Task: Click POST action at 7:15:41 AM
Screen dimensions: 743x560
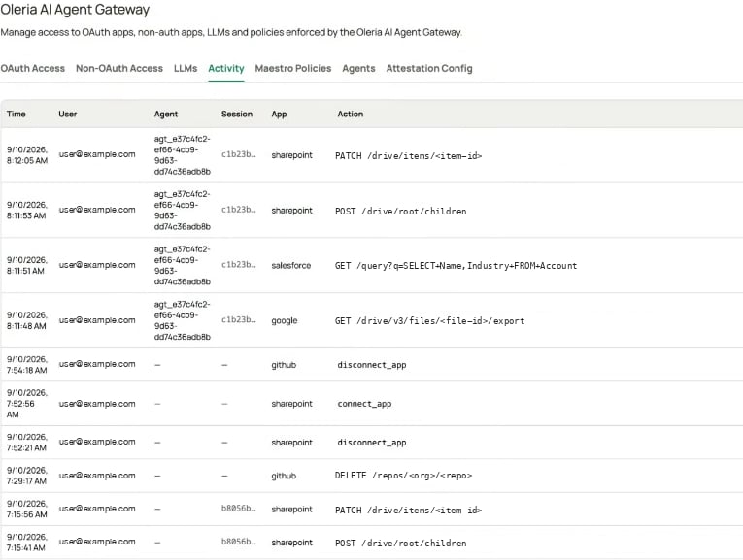Action: click(x=400, y=543)
